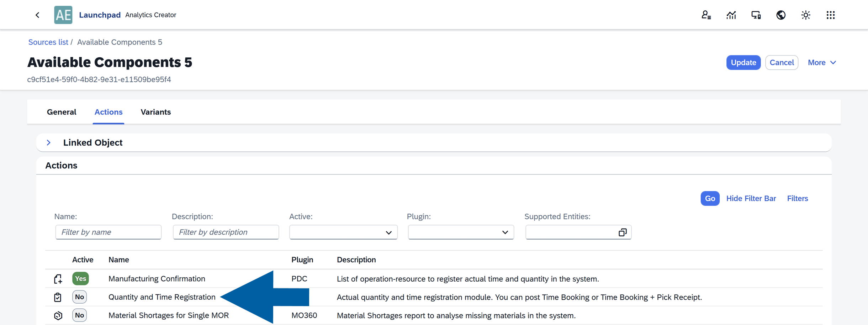Click the Sources list breadcrumb link

click(x=48, y=42)
